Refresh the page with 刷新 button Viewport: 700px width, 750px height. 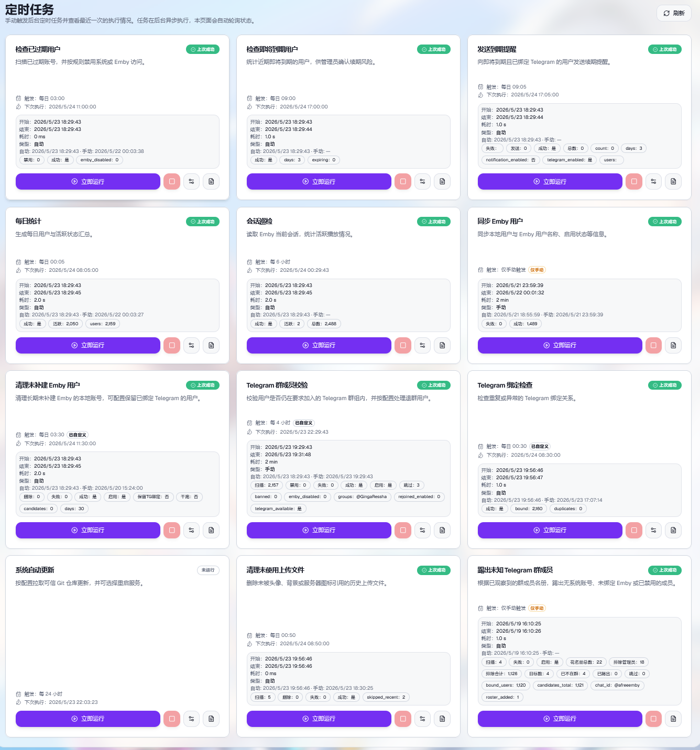click(x=674, y=13)
